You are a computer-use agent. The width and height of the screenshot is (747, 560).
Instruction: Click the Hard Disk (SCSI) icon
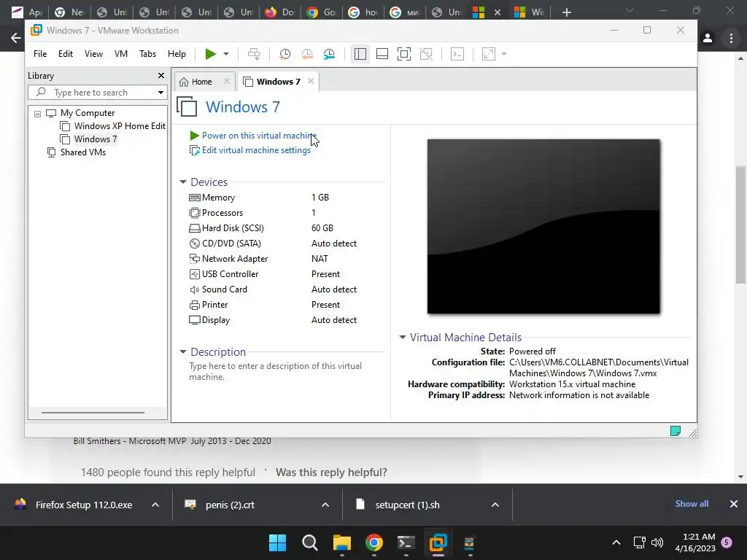[194, 228]
